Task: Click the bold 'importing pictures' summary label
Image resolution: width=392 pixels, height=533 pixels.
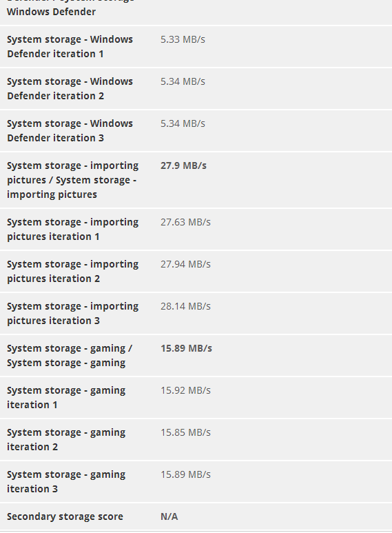Action: coord(73,180)
